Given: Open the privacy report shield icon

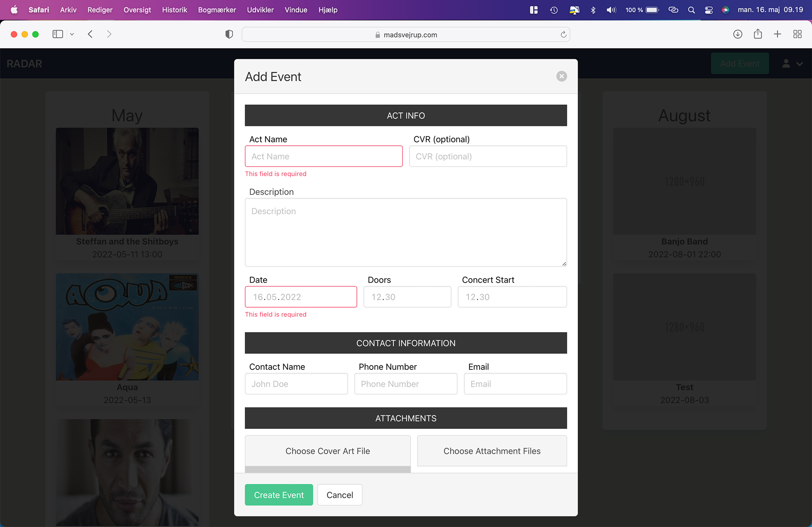Looking at the screenshot, I should [229, 34].
